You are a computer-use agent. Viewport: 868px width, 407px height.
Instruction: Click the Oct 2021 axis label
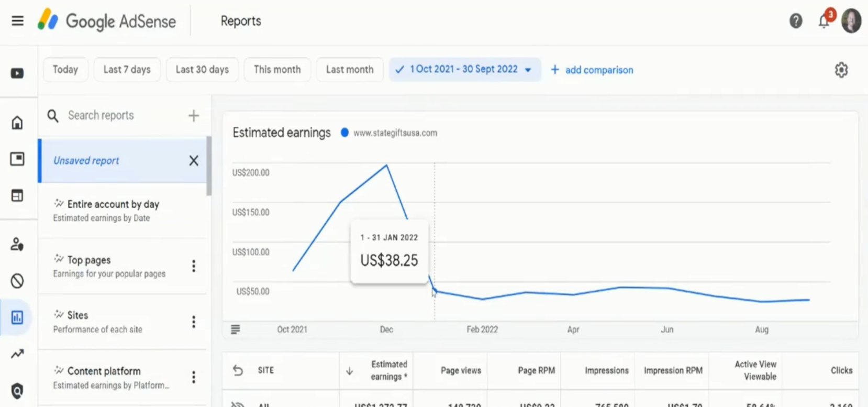tap(292, 329)
